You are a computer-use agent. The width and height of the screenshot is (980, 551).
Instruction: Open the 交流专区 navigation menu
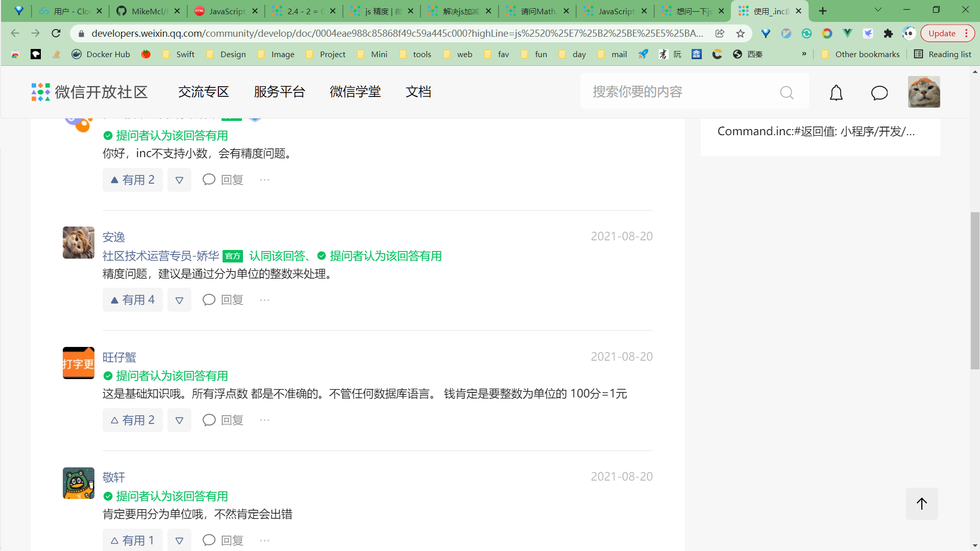click(x=203, y=92)
